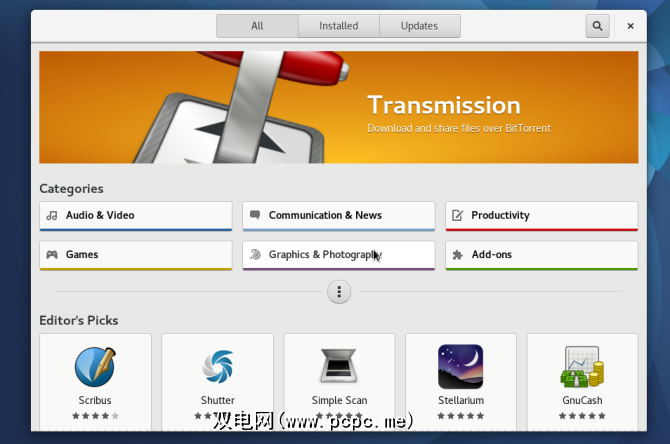This screenshot has height=444, width=670.
Task: Close the Software window
Action: tap(630, 26)
